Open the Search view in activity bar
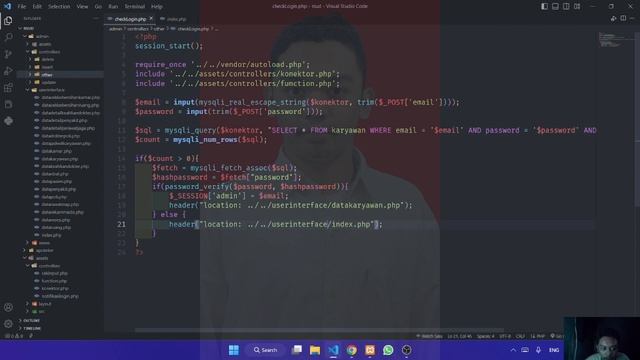The height and width of the screenshot is (360, 640). tap(8, 37)
